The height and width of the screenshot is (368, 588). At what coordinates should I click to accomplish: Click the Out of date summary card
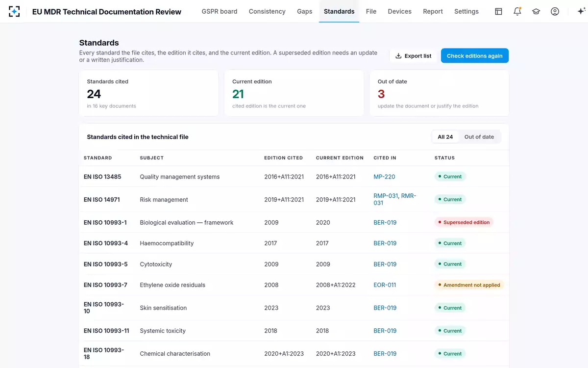[439, 93]
